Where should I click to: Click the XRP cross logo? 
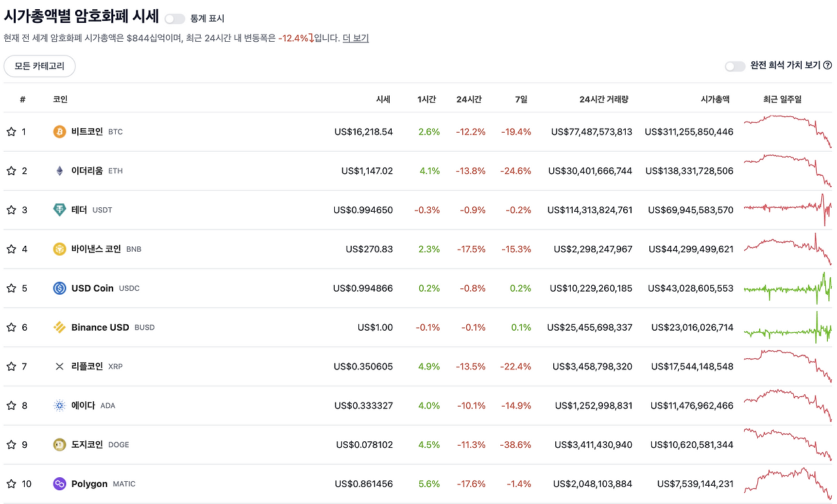pyautogui.click(x=60, y=367)
